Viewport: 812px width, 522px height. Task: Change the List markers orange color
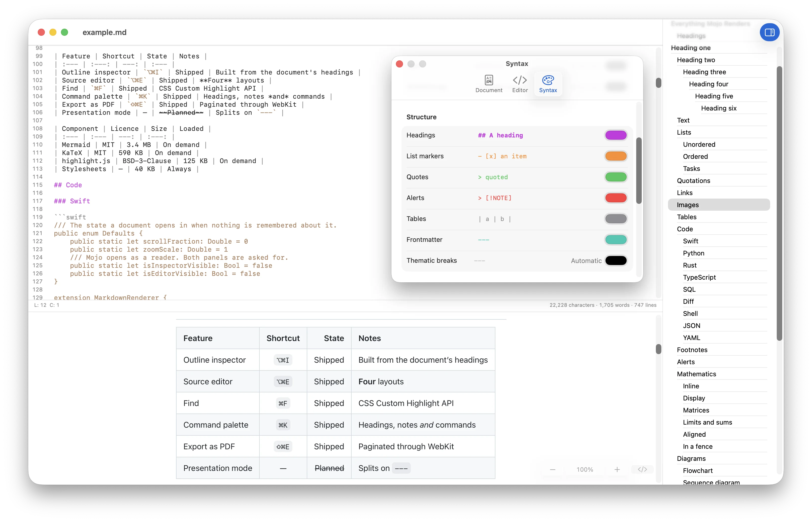(x=616, y=156)
